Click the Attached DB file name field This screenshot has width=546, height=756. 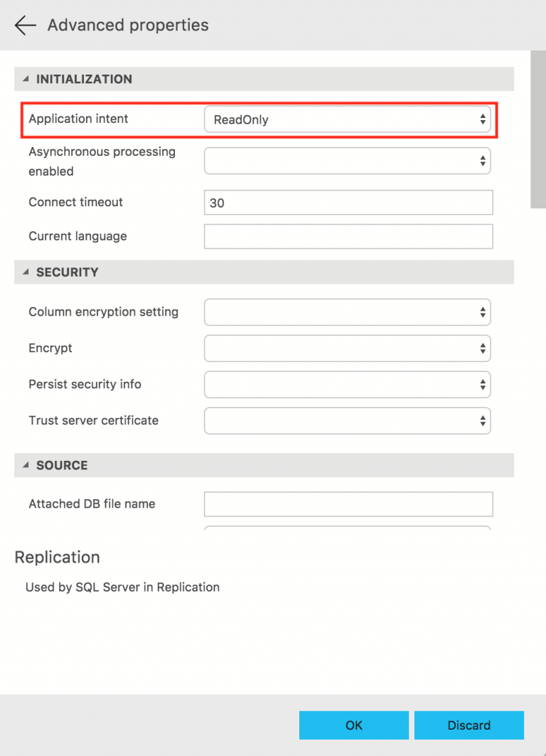coord(348,504)
